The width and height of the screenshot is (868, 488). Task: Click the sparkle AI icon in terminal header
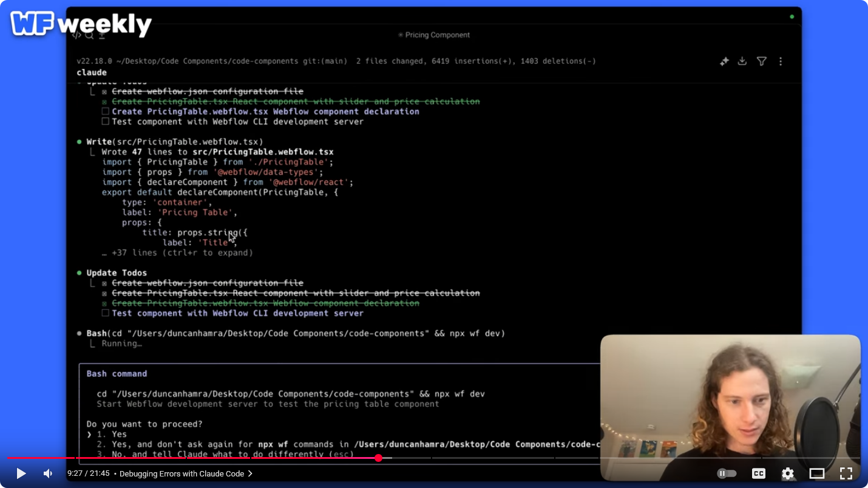pos(724,61)
